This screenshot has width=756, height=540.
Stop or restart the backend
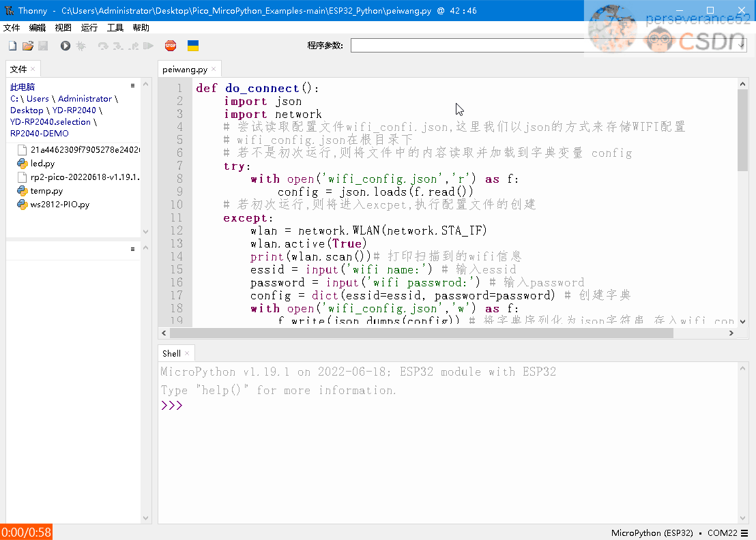click(x=171, y=46)
